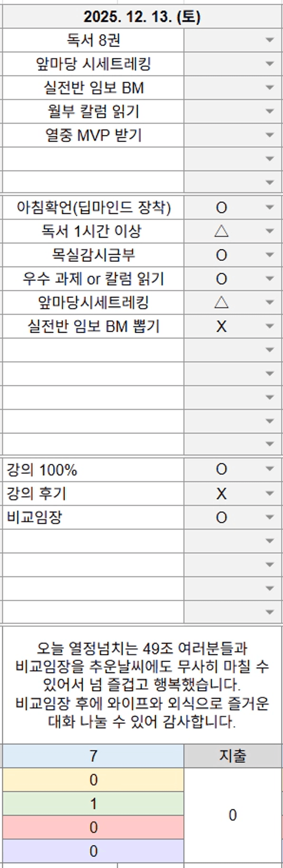Image resolution: width=283 pixels, height=868 pixels.
Task: Open dropdown for 우수 과제 or 칼럼 읽기
Action: [269, 278]
